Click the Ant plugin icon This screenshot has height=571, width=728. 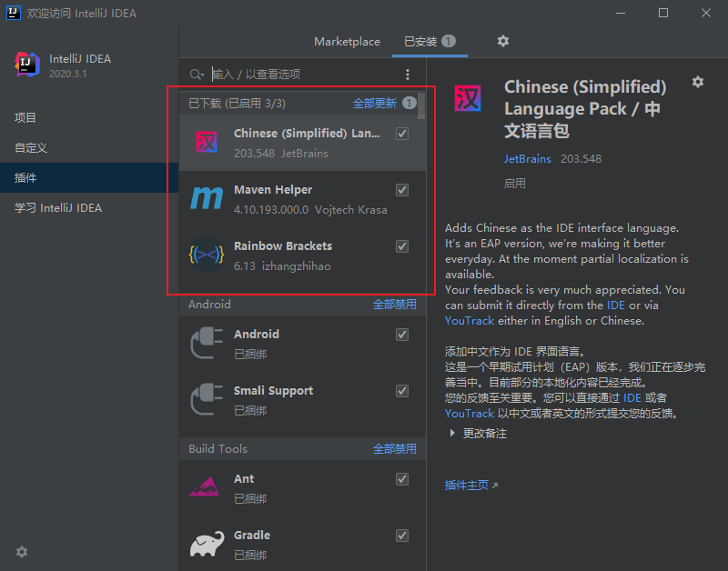207,487
